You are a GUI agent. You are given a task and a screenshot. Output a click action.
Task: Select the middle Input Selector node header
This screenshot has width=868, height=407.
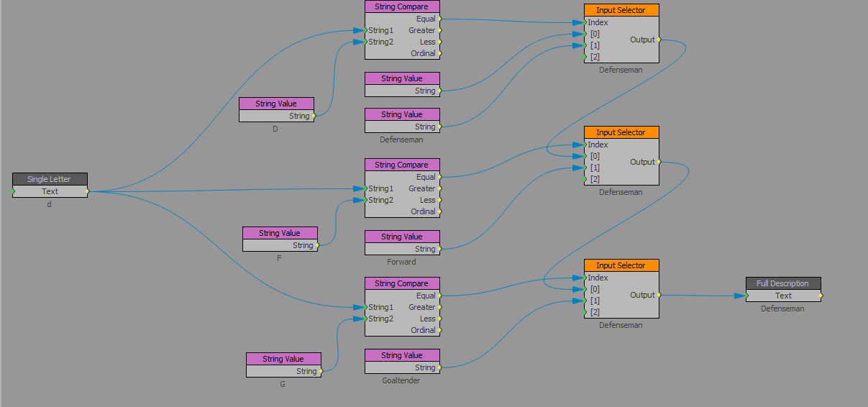[x=621, y=132]
